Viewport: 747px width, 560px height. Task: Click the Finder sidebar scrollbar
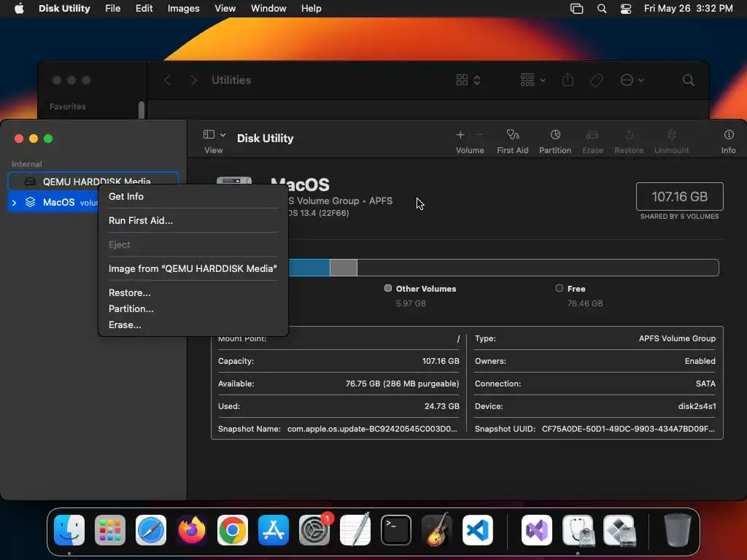click(142, 110)
